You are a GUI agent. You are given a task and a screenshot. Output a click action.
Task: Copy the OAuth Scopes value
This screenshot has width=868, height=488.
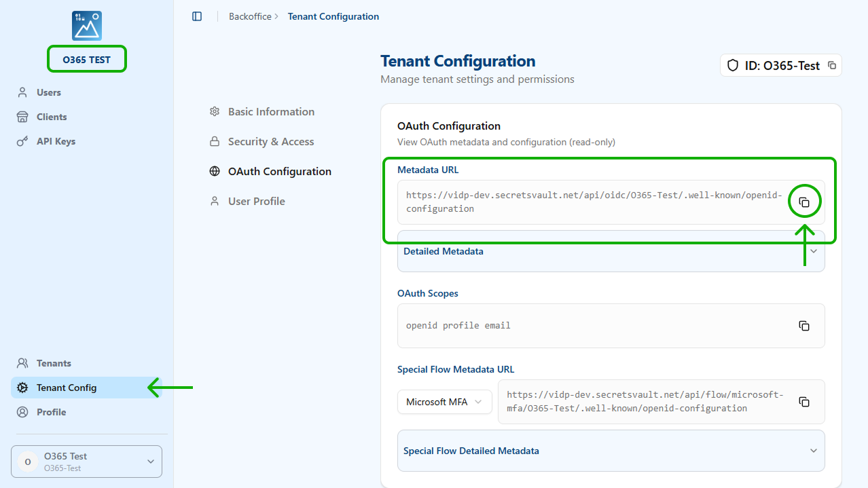pyautogui.click(x=804, y=326)
